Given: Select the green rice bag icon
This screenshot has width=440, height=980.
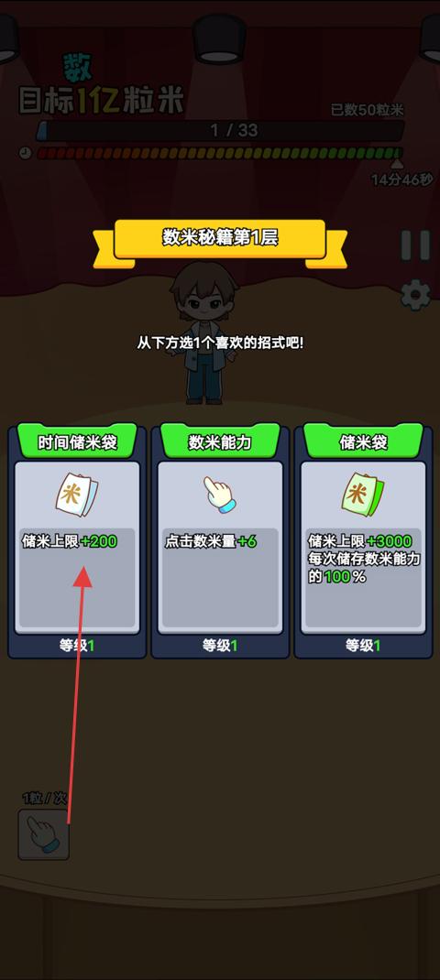Looking at the screenshot, I should coord(363,495).
